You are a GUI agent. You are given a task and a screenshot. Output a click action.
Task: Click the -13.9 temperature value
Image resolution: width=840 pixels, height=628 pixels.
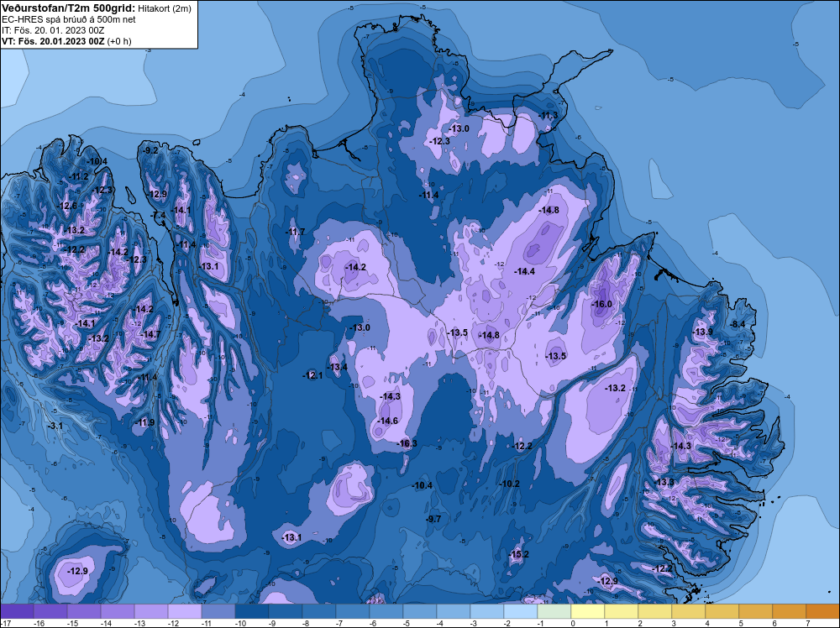coord(702,332)
